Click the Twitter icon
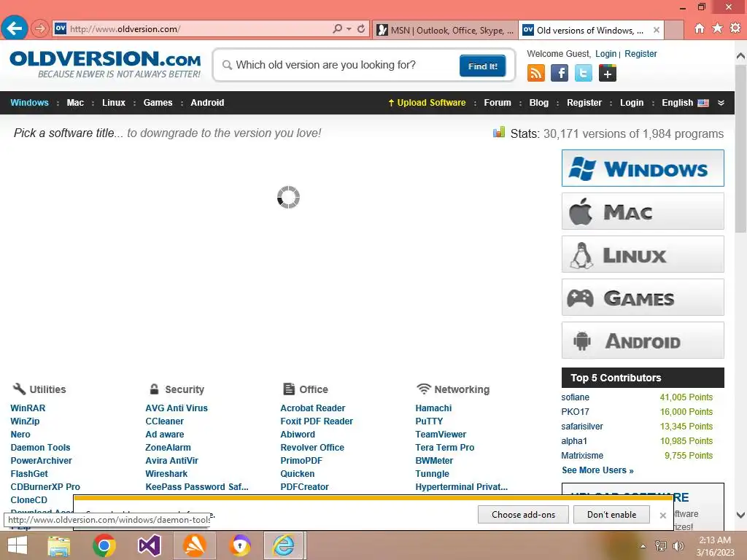 583,74
